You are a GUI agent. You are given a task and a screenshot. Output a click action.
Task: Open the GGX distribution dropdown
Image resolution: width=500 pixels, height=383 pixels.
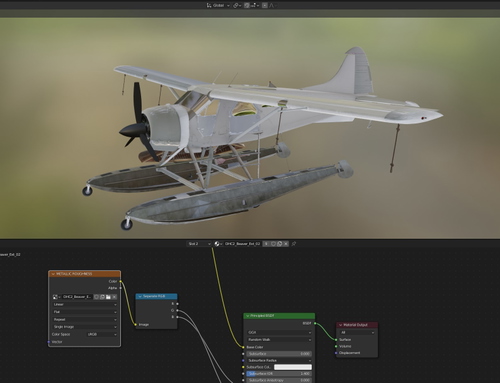(x=279, y=332)
